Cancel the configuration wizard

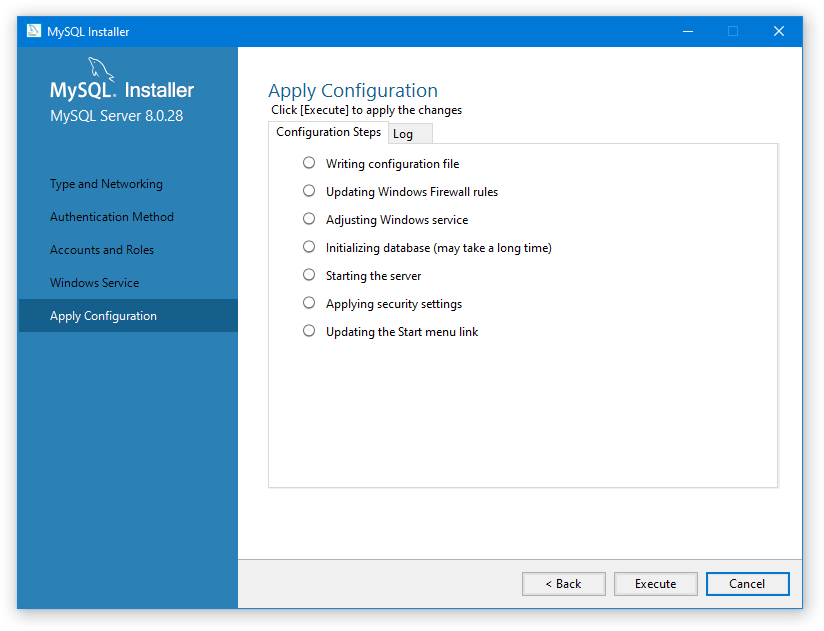[747, 584]
